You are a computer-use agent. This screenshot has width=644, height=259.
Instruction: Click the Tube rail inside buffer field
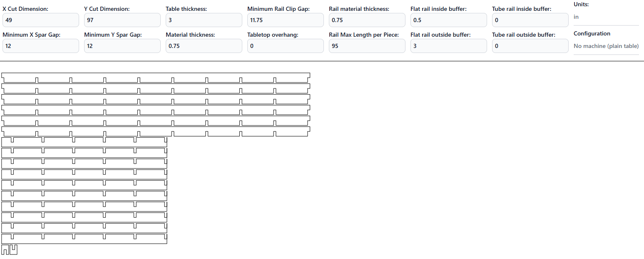[530, 20]
